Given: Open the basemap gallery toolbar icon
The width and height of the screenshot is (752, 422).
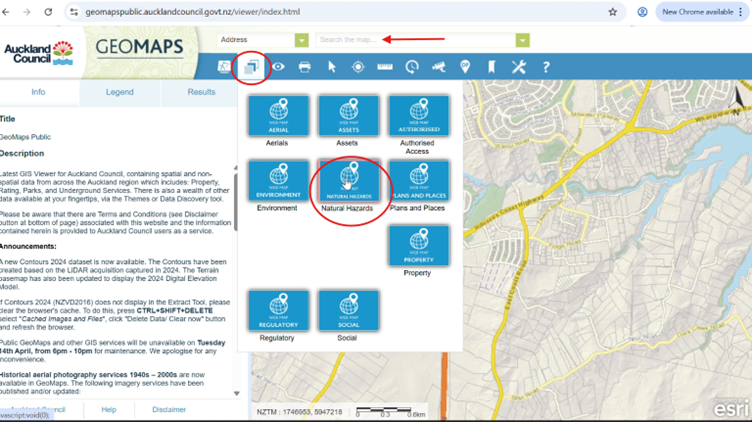Looking at the screenshot, I should (224, 67).
